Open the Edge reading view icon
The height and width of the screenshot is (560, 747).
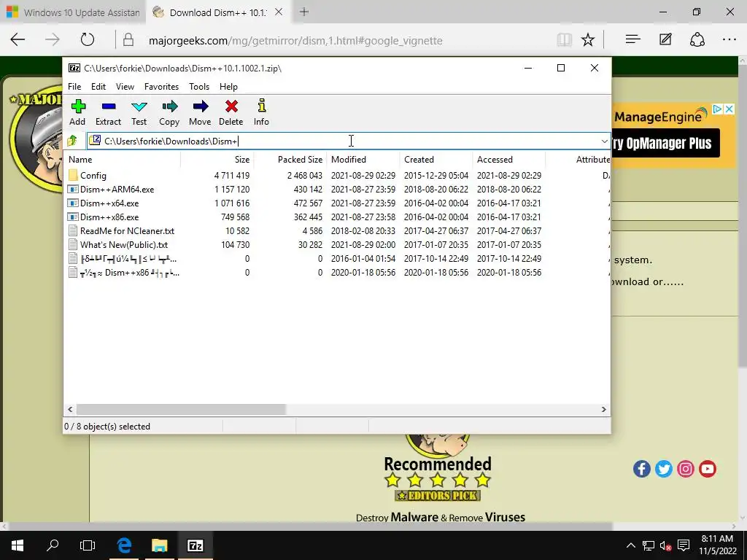(x=564, y=40)
